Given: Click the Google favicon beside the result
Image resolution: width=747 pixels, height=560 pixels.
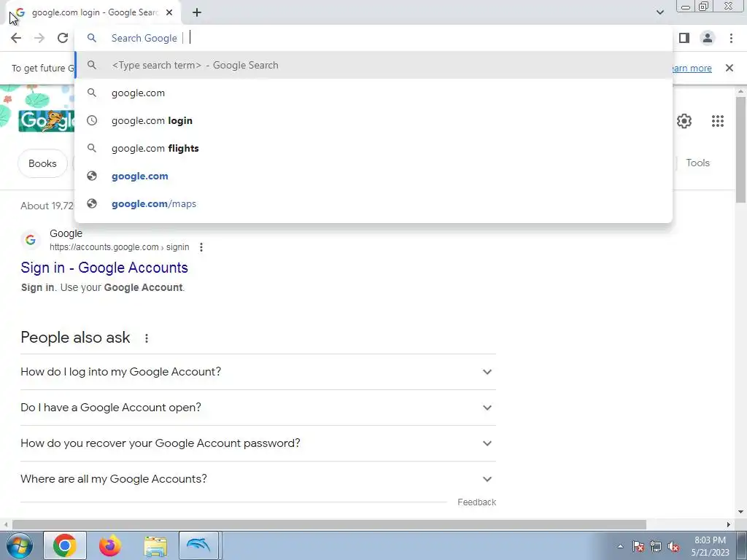Looking at the screenshot, I should (x=31, y=239).
